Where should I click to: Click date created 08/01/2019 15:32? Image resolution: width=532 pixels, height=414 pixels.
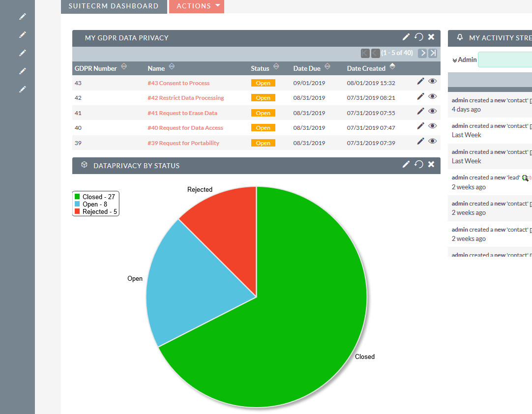pyautogui.click(x=371, y=83)
